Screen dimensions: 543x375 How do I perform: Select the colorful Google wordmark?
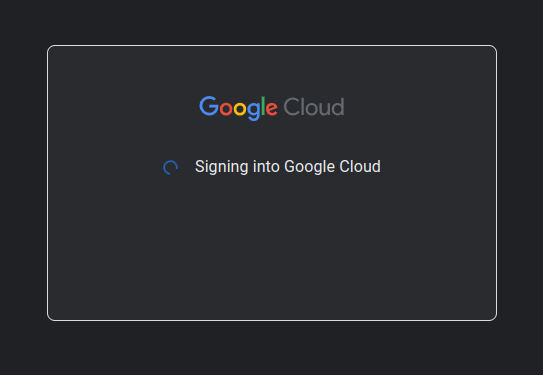[x=238, y=108]
